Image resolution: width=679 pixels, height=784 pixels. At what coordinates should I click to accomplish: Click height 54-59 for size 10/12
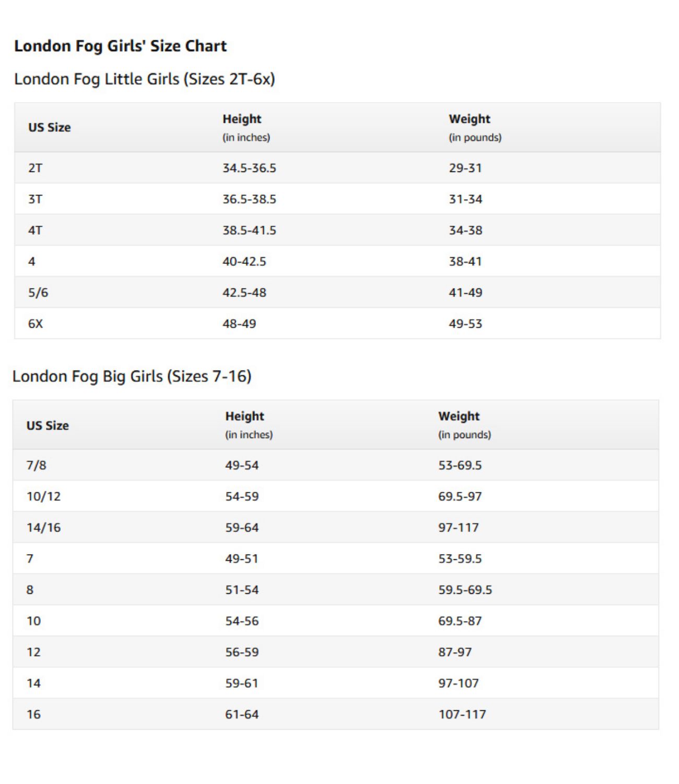[242, 497]
